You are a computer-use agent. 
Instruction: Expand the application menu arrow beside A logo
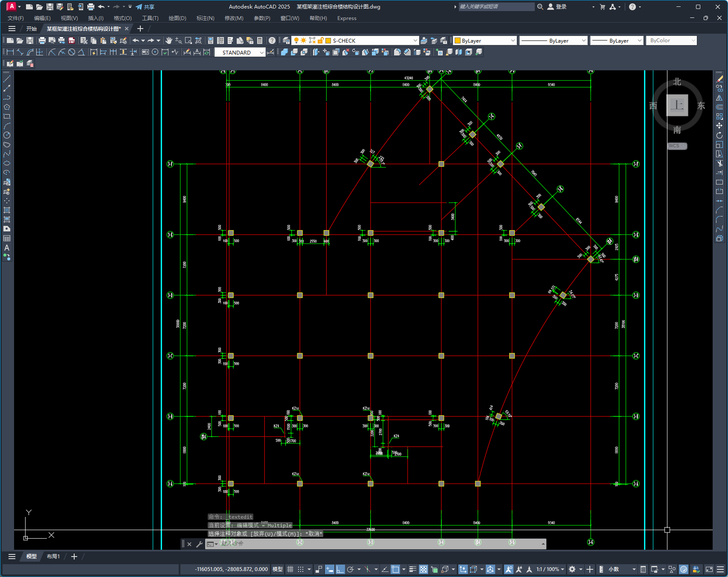pos(19,7)
